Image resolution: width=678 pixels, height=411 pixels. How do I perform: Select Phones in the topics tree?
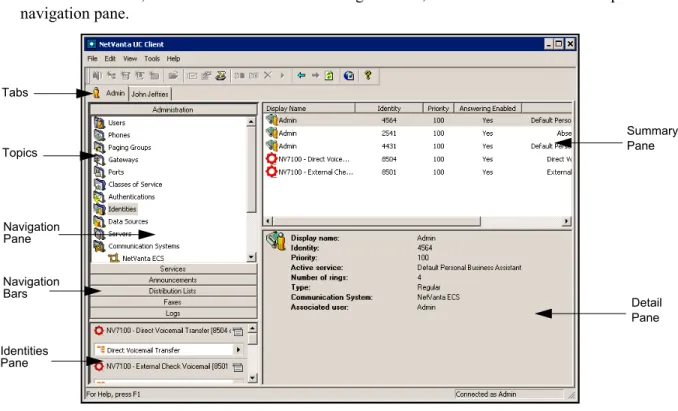119,135
